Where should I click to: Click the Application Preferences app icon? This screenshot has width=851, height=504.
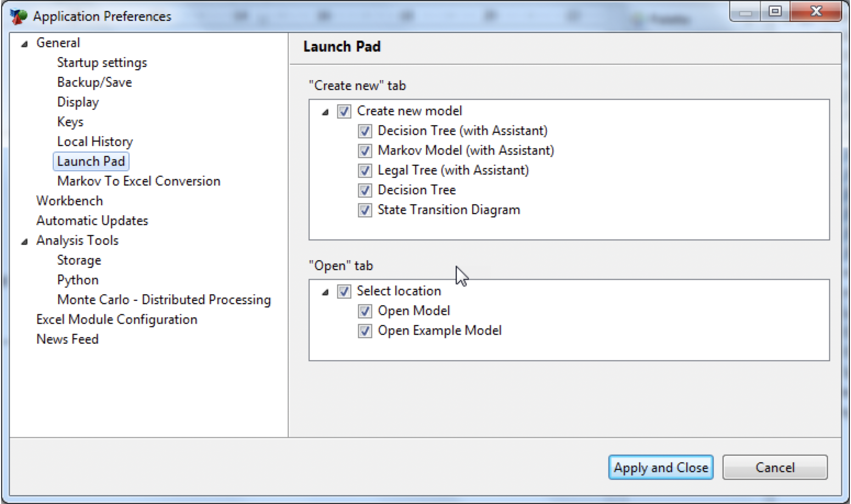(x=17, y=15)
